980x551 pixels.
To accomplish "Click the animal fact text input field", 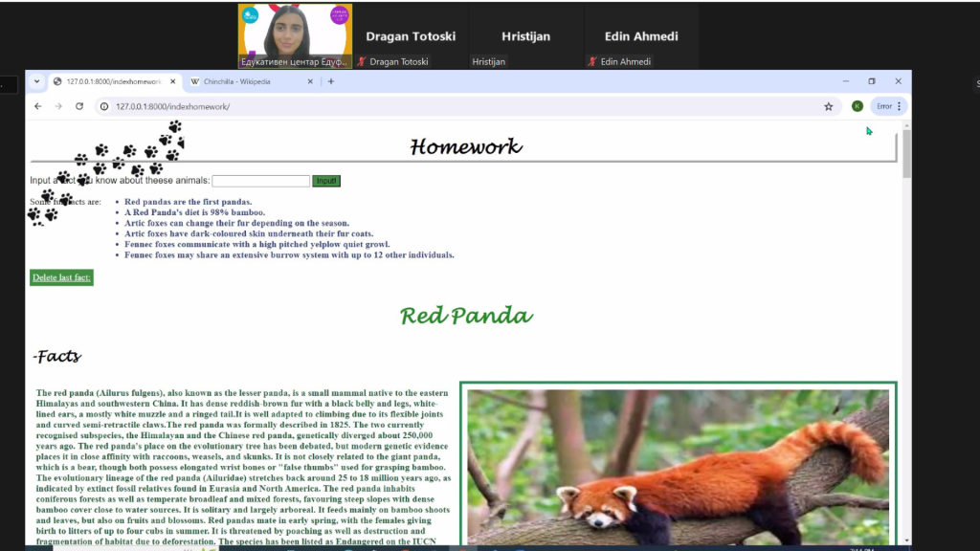I will 260,181.
